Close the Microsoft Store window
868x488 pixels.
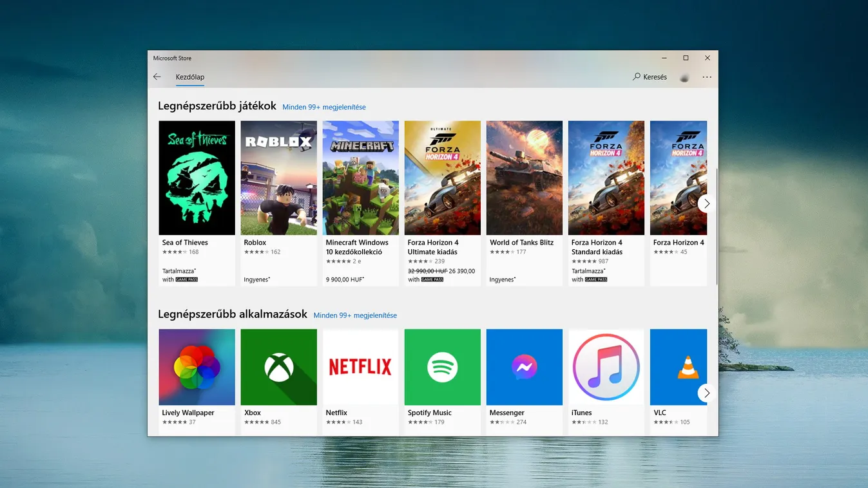[708, 58]
